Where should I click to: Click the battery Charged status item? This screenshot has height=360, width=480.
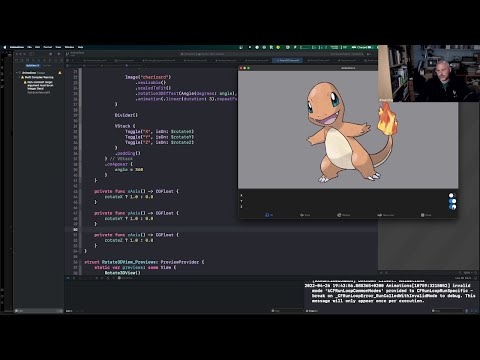(363, 47)
